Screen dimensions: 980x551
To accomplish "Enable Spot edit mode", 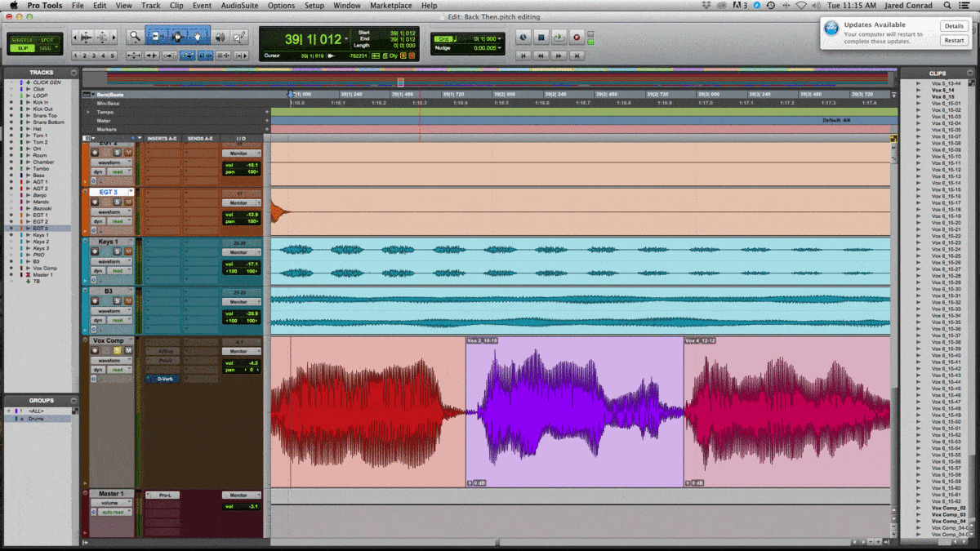I will coord(47,40).
